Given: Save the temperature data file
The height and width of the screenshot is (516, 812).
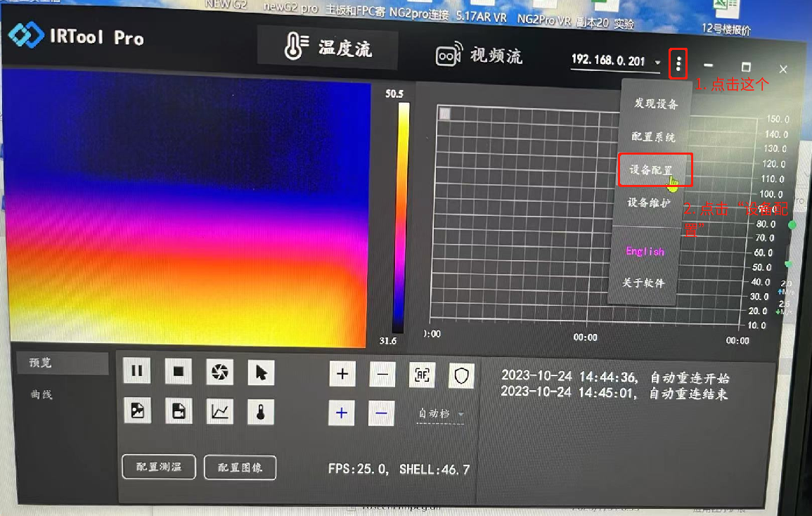Looking at the screenshot, I should pyautogui.click(x=179, y=411).
